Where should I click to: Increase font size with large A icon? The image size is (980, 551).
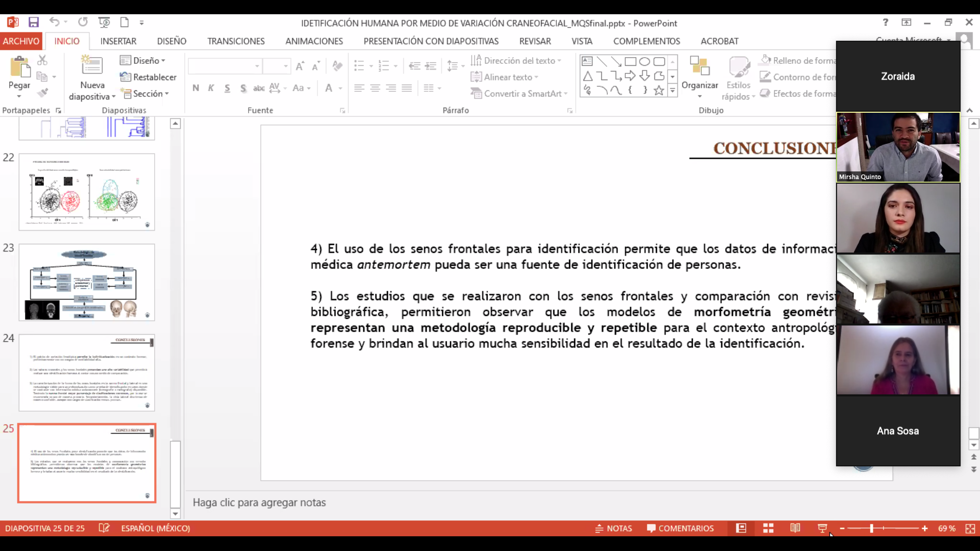coord(300,66)
